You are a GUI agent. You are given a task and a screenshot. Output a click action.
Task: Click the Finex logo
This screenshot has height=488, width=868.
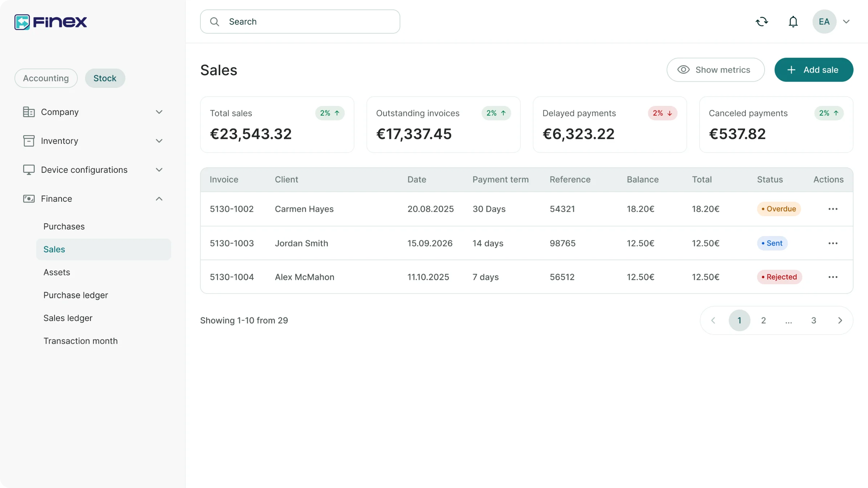click(51, 22)
